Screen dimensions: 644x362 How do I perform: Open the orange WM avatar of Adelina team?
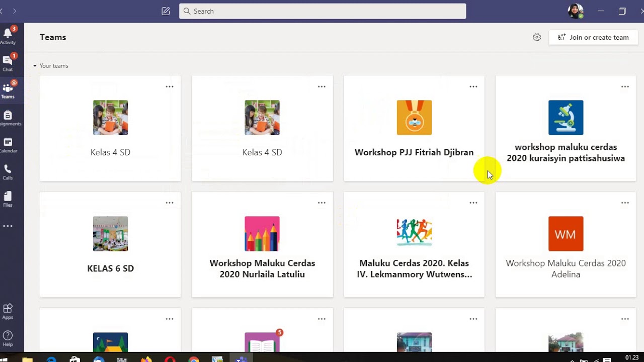566,234
